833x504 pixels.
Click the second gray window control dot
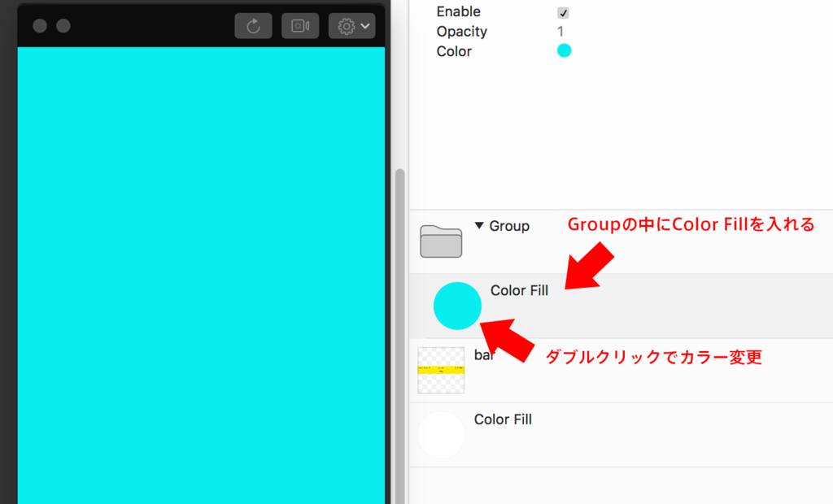(63, 26)
